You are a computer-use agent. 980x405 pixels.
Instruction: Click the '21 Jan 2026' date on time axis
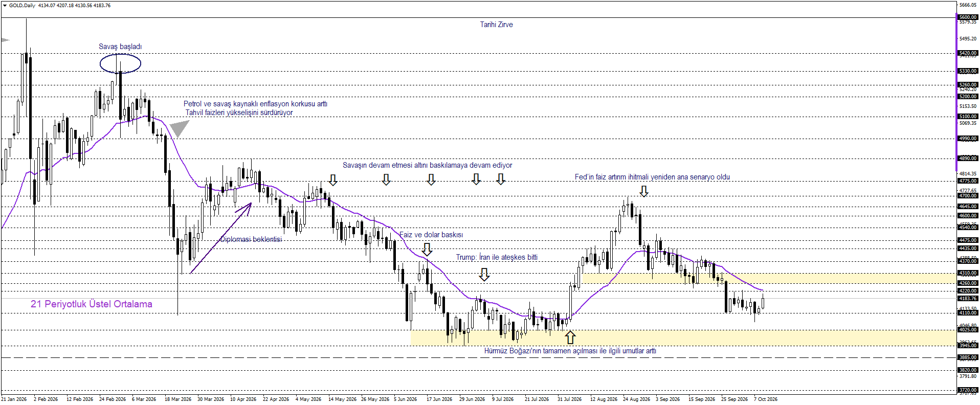14,399
